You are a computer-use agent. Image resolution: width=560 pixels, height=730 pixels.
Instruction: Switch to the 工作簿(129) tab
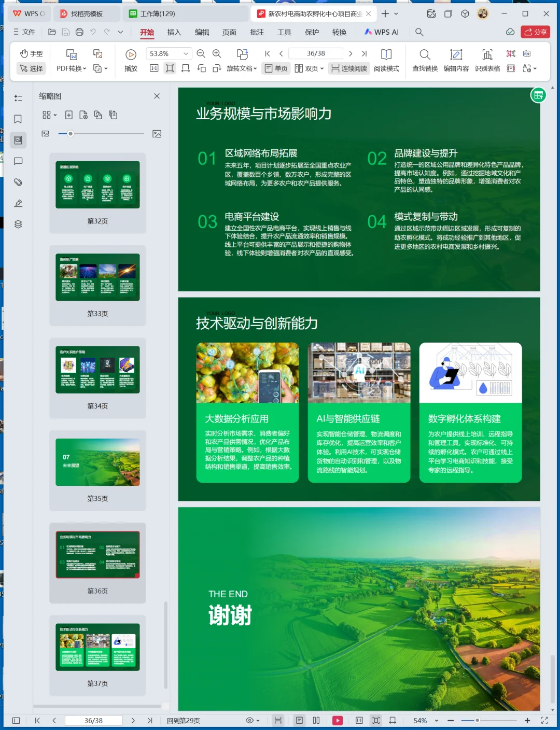point(158,13)
